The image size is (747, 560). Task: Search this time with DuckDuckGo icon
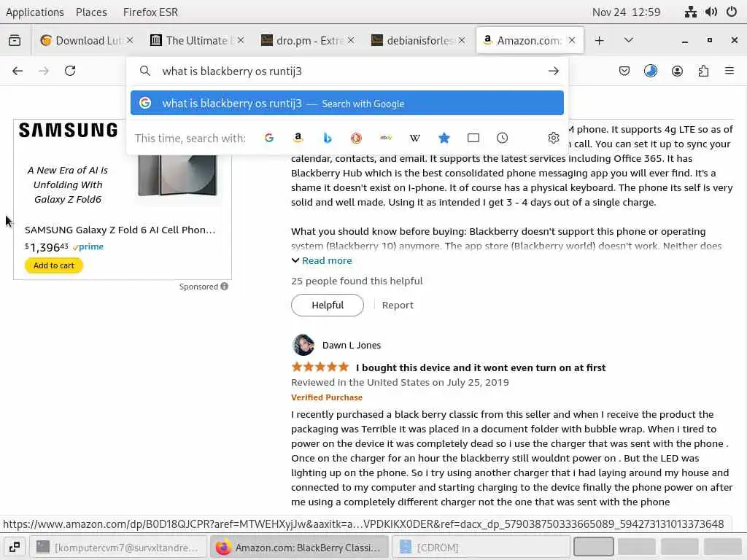356,138
